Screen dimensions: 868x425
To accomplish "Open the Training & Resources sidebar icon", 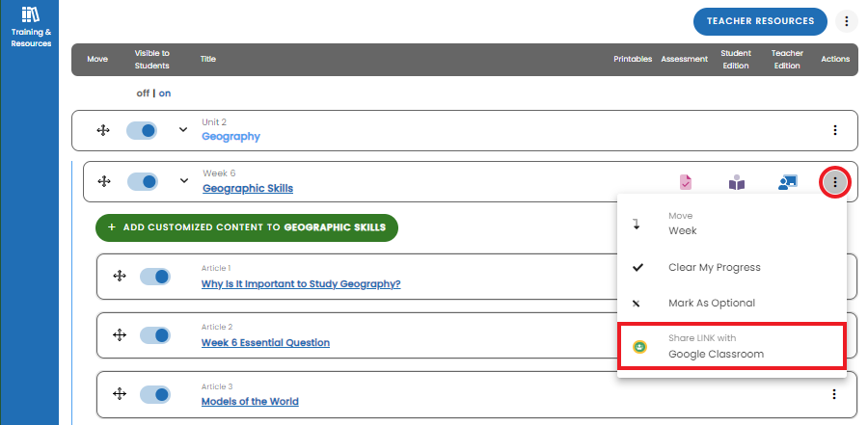I will [31, 27].
